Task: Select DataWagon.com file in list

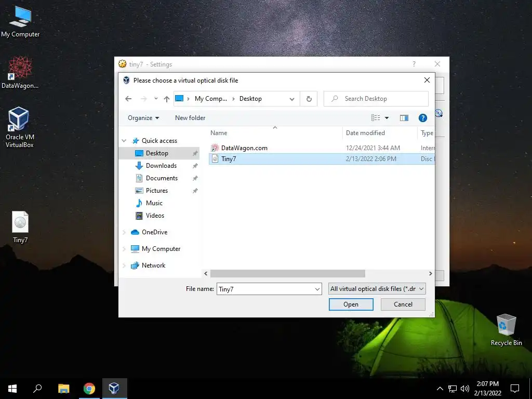Action: [244, 148]
